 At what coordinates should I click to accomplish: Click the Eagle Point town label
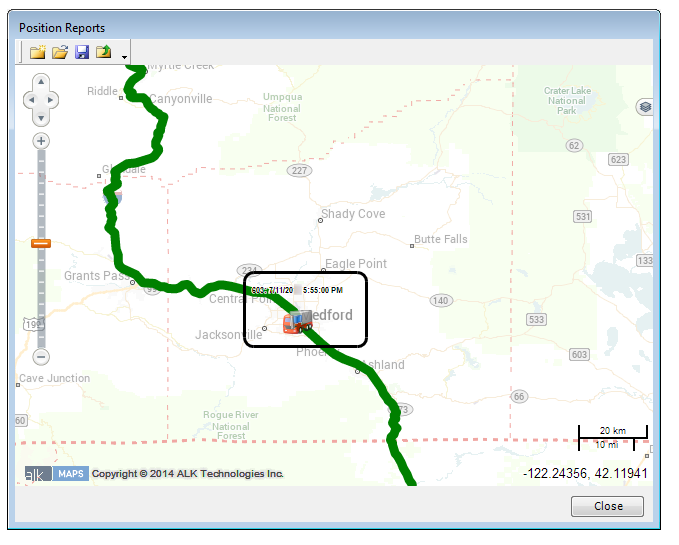click(x=356, y=264)
